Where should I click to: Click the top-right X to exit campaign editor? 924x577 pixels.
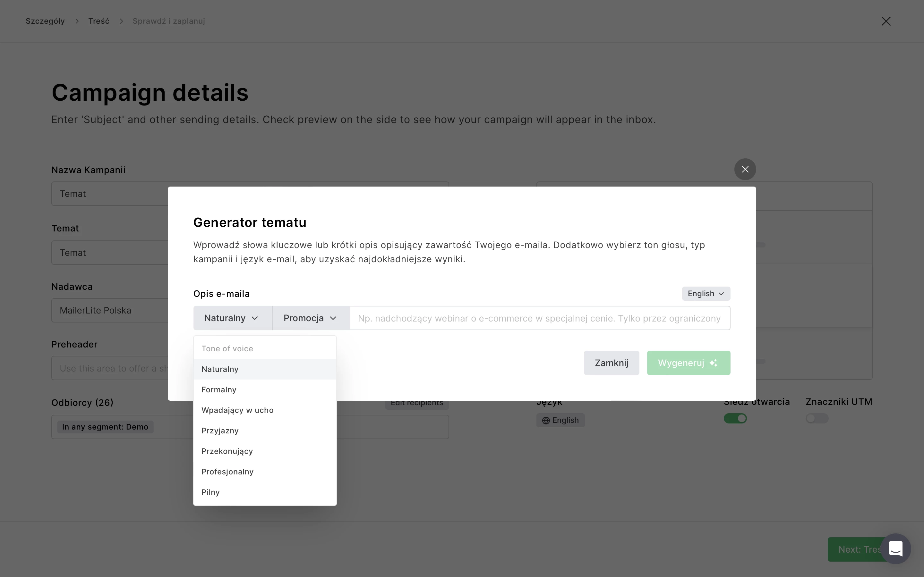click(x=886, y=21)
